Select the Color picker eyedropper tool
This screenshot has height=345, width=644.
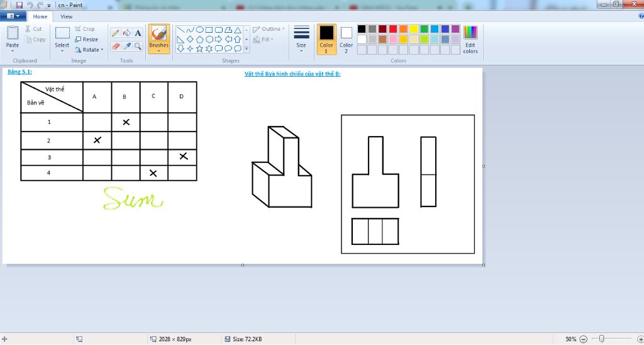[x=126, y=46]
